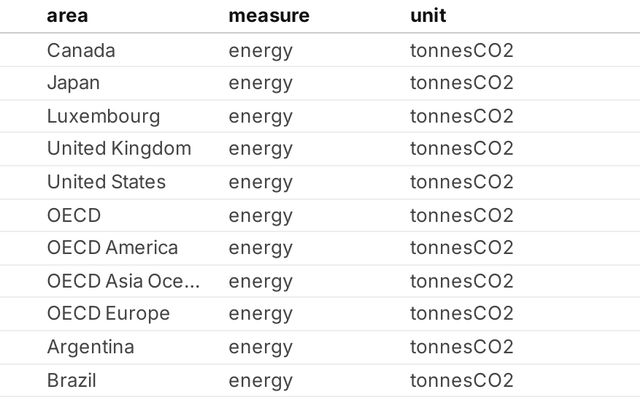Select the Luxembourg area cell
Viewport: 640px width, 400px height.
[103, 116]
